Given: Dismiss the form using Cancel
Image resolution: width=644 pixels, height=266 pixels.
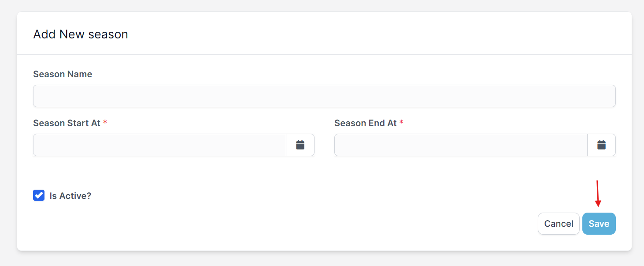Looking at the screenshot, I should click(x=559, y=224).
